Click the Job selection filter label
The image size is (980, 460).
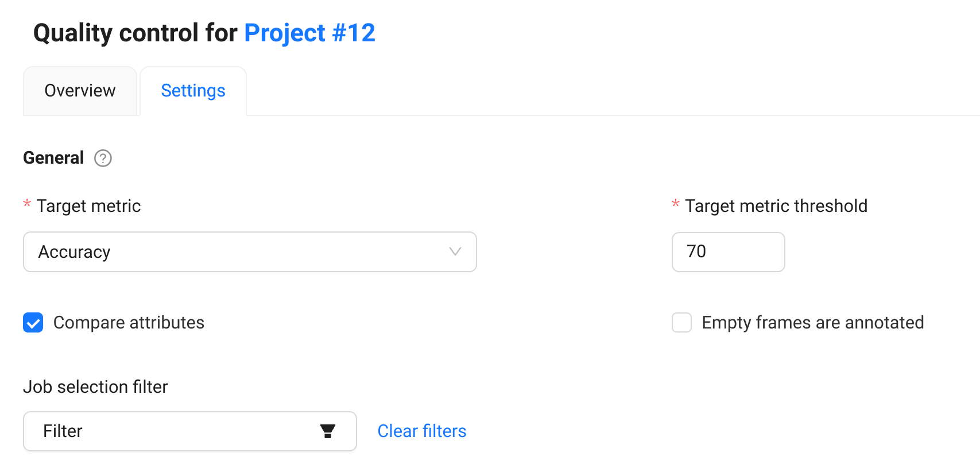[95, 387]
